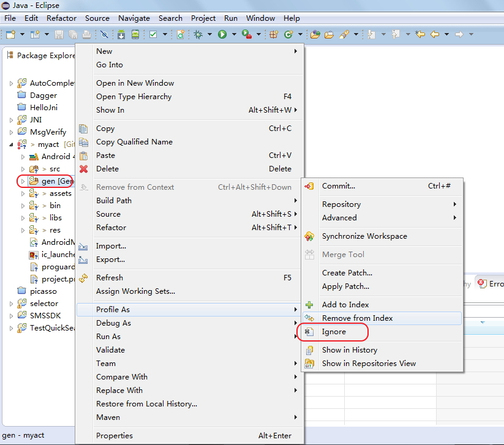504x445 pixels.
Task: Choose Remove from Index
Action: [382, 318]
